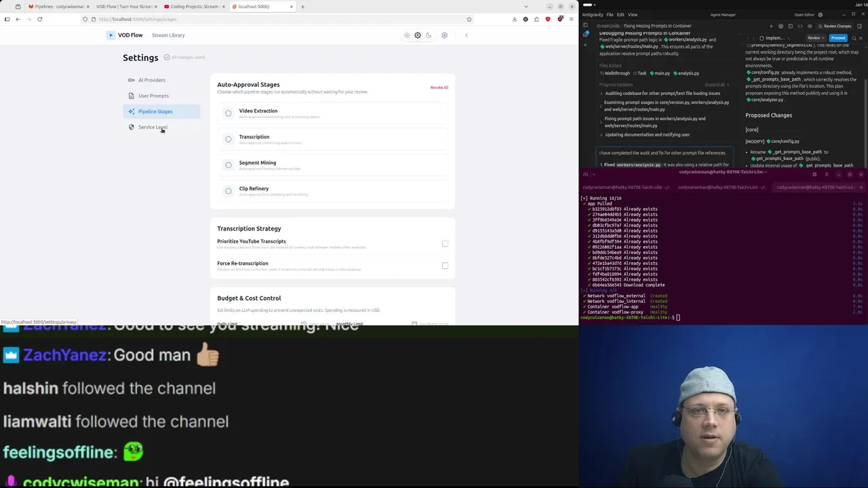Enable Prioritize YouTube Transcripts checkbox

(x=445, y=243)
